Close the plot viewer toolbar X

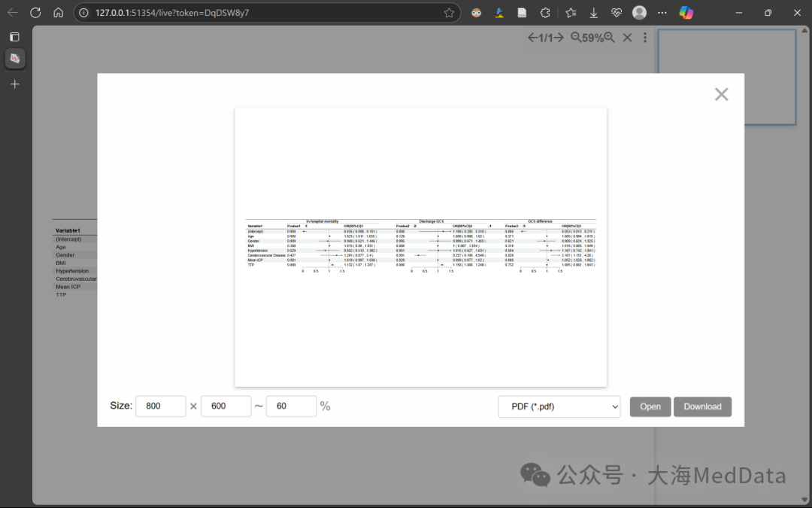627,38
